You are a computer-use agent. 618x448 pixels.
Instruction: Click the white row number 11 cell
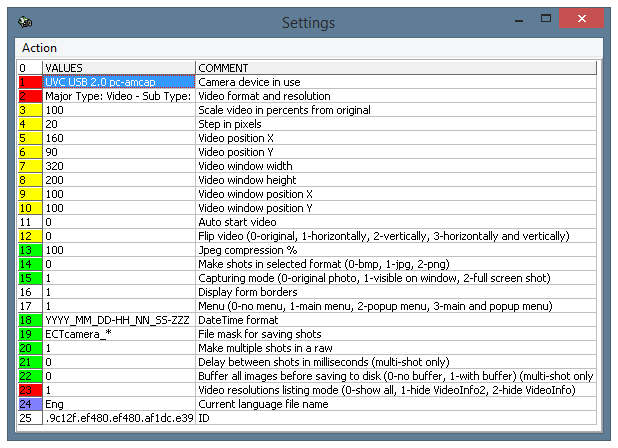click(x=30, y=222)
